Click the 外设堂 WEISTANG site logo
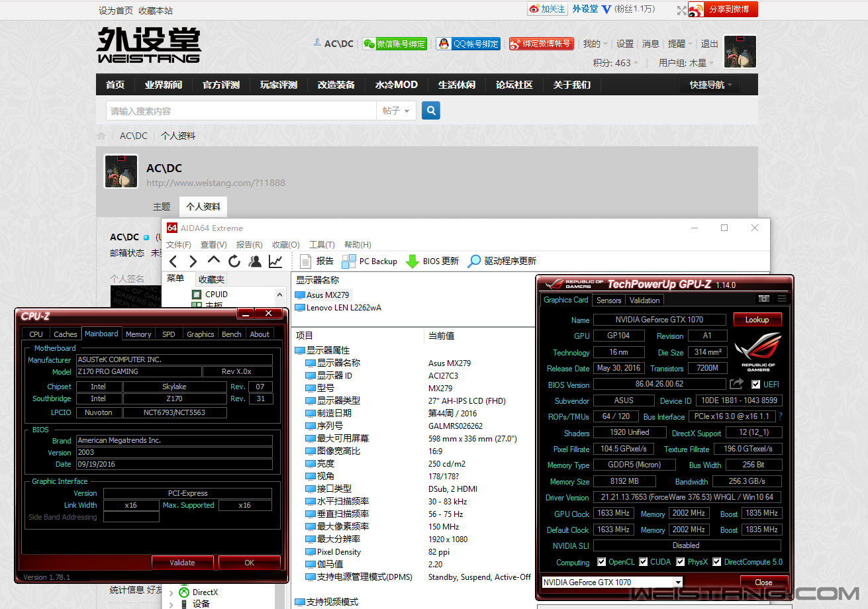 pyautogui.click(x=149, y=45)
